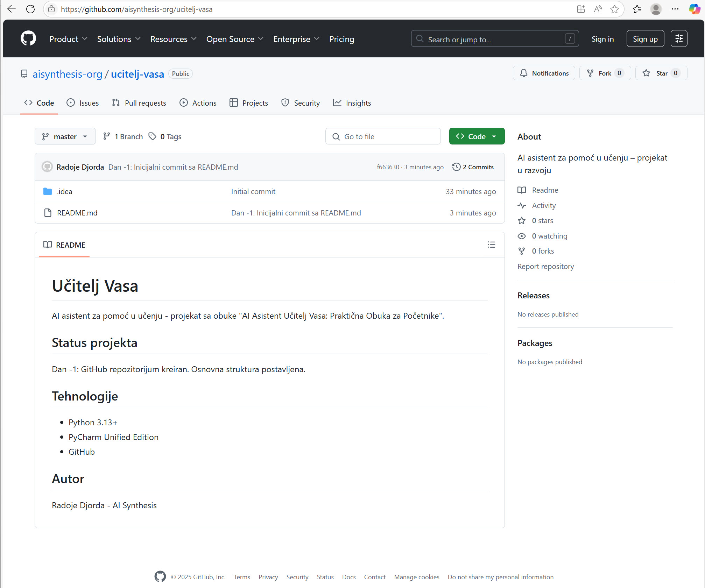Open the Issues tab icon
Screen dimensions: 705x588
coord(71,102)
